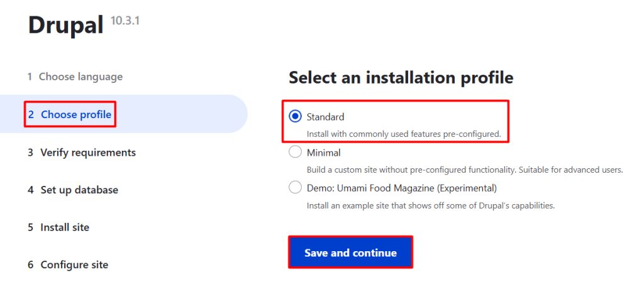This screenshot has height=287, width=644.
Task: Select the Standard profile radio button
Action: click(295, 116)
